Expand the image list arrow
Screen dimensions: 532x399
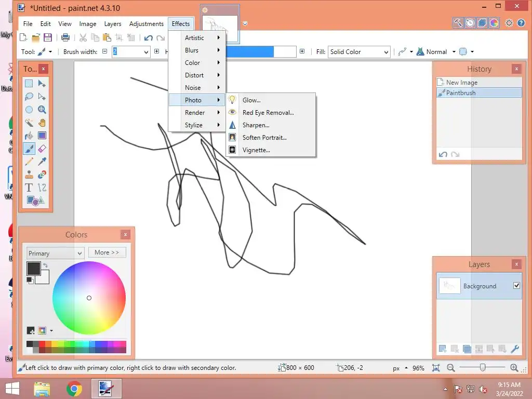pos(245,23)
